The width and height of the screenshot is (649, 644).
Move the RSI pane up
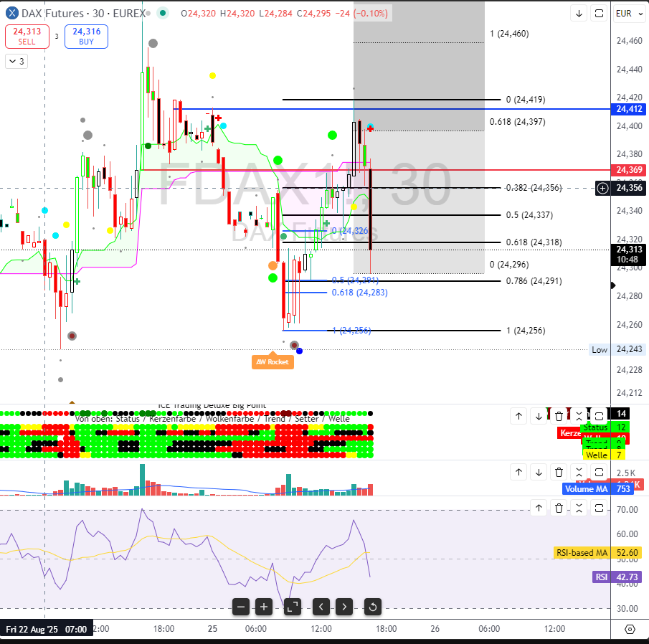pyautogui.click(x=539, y=508)
